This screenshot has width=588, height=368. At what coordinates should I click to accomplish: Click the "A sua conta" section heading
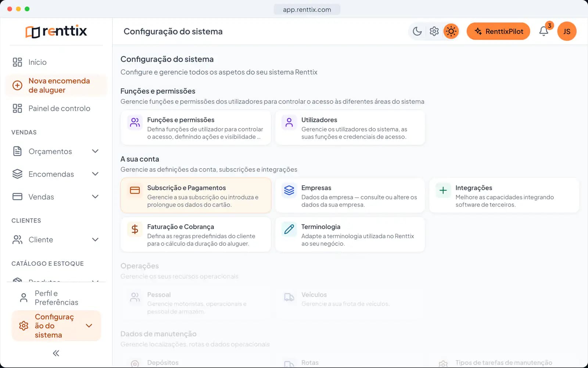pyautogui.click(x=140, y=159)
